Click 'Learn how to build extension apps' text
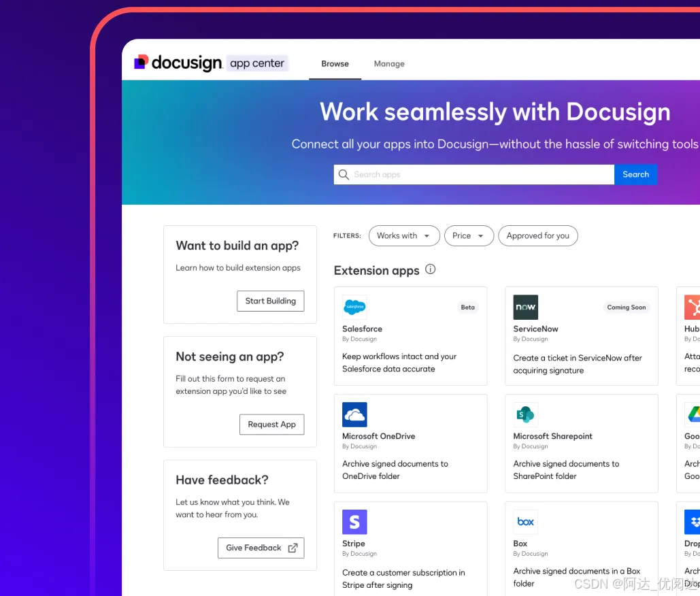Image resolution: width=700 pixels, height=596 pixels. point(238,268)
